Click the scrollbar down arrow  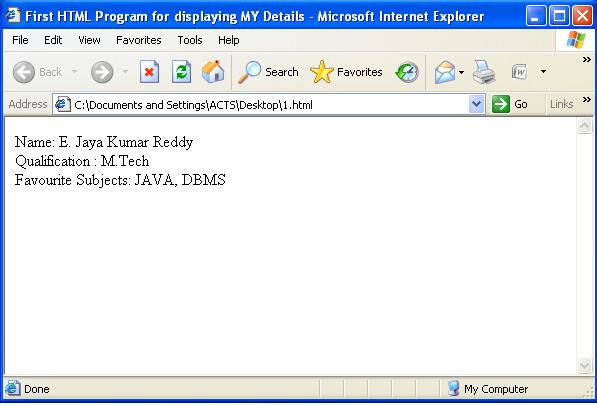pyautogui.click(x=584, y=365)
